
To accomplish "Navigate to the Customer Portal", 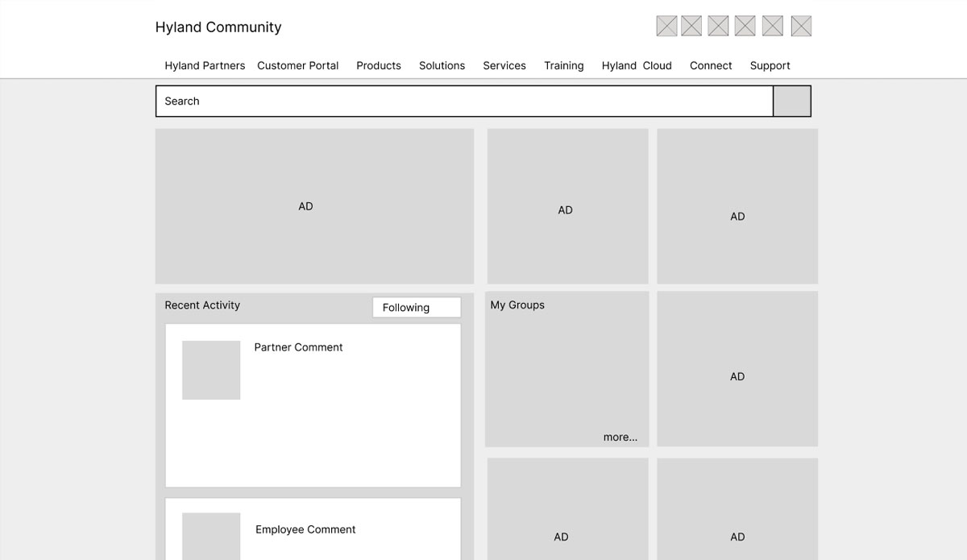I will point(297,65).
